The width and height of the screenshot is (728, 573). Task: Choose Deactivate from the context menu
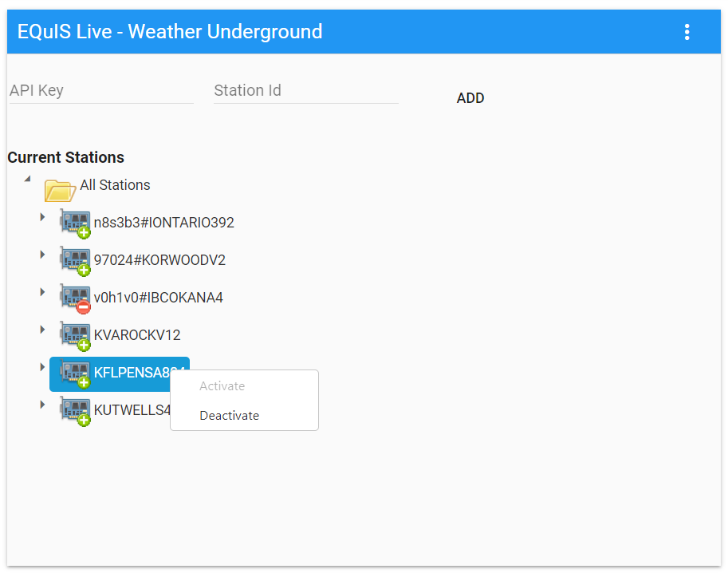229,415
